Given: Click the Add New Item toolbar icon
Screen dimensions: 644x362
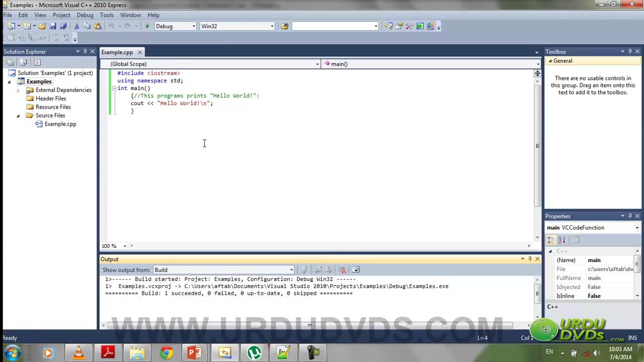Looking at the screenshot, I should point(27,26).
